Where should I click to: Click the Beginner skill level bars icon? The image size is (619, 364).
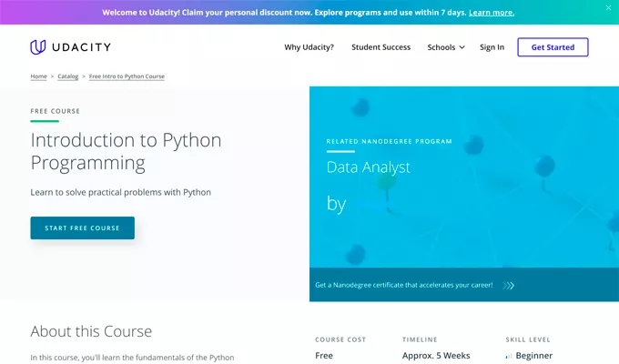pyautogui.click(x=509, y=356)
